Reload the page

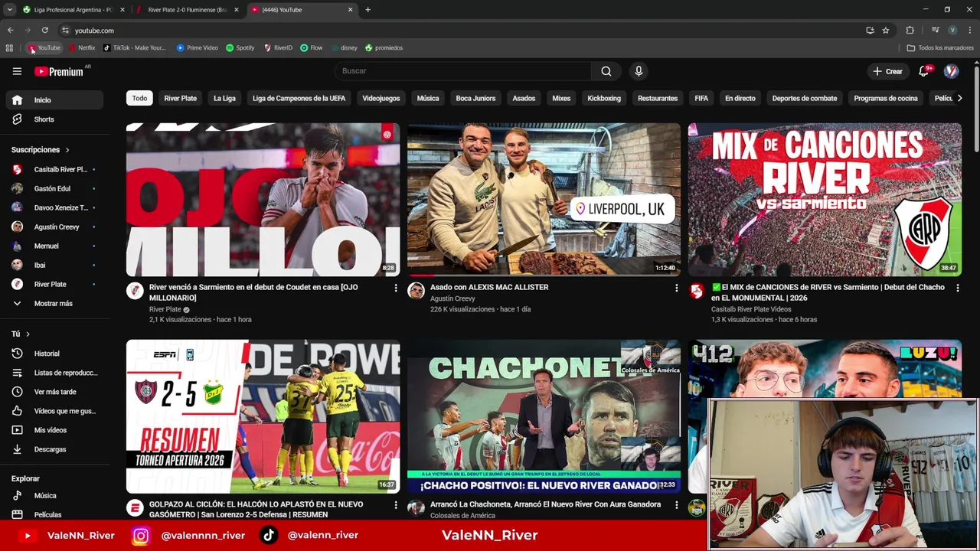[45, 31]
